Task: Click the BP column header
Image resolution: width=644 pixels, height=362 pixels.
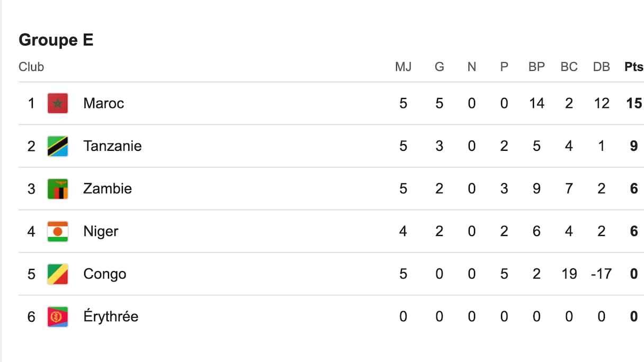Action: coord(536,67)
